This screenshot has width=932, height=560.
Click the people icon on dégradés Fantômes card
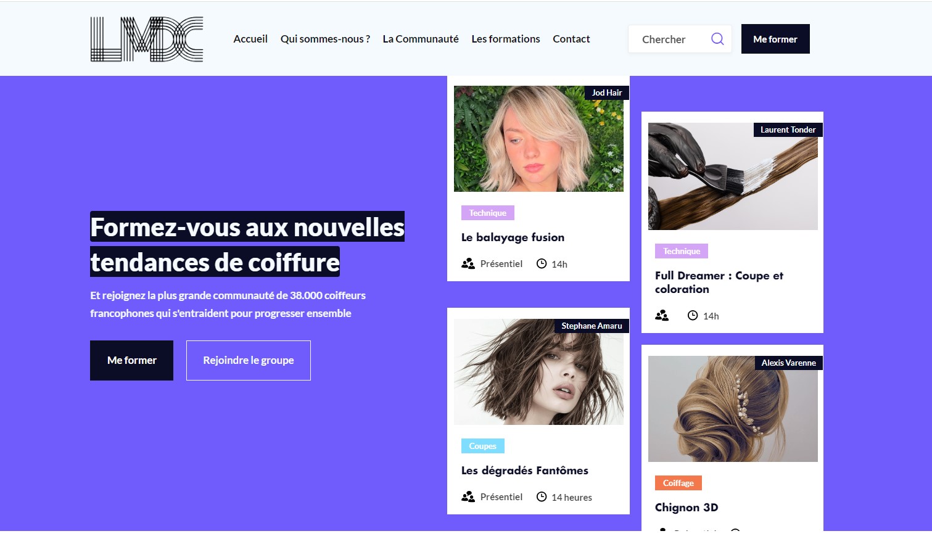pos(468,497)
